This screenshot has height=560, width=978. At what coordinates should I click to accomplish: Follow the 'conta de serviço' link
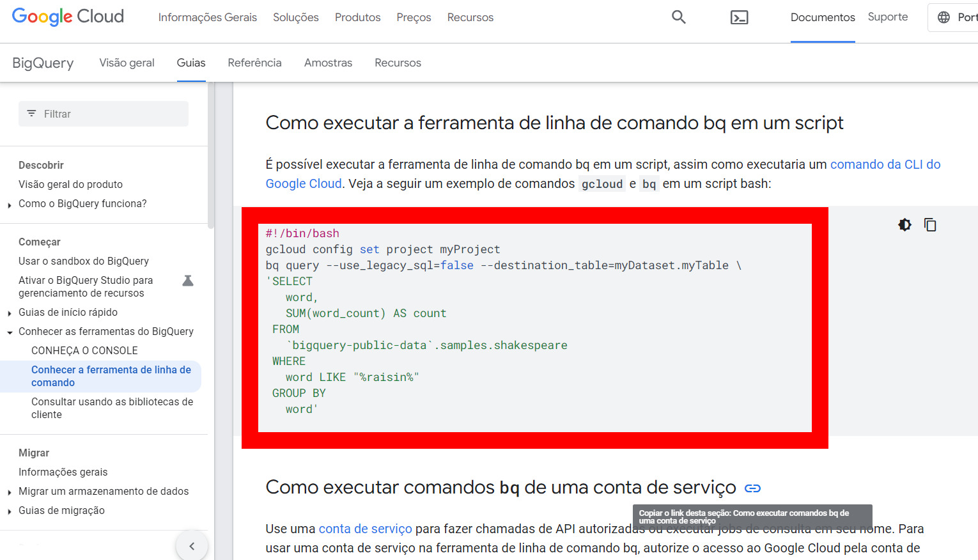(366, 529)
